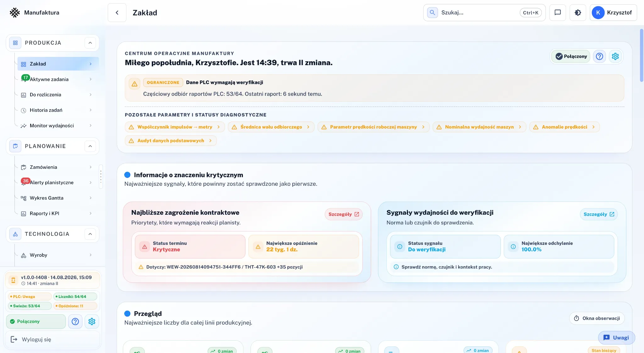Viewport: 644px width, 353px height.
Task: Open Współczynnik impulsów → metry parameter
Action: (x=175, y=127)
